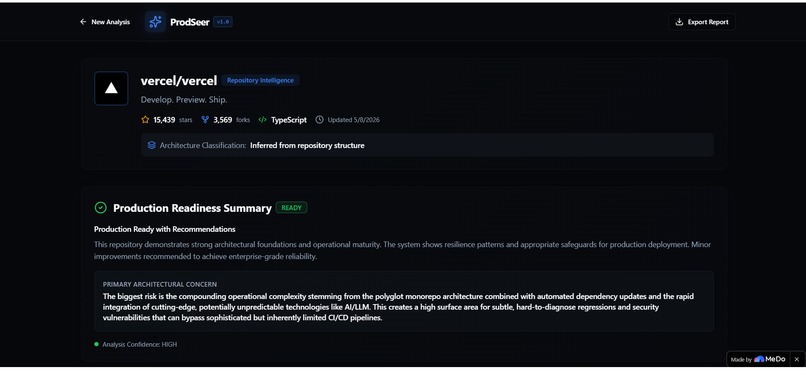Click the green dot confidence indicator
This screenshot has height=376, width=806.
(x=96, y=344)
